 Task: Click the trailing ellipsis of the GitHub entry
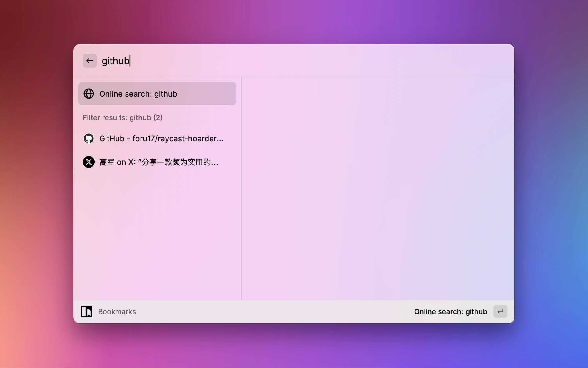point(220,139)
